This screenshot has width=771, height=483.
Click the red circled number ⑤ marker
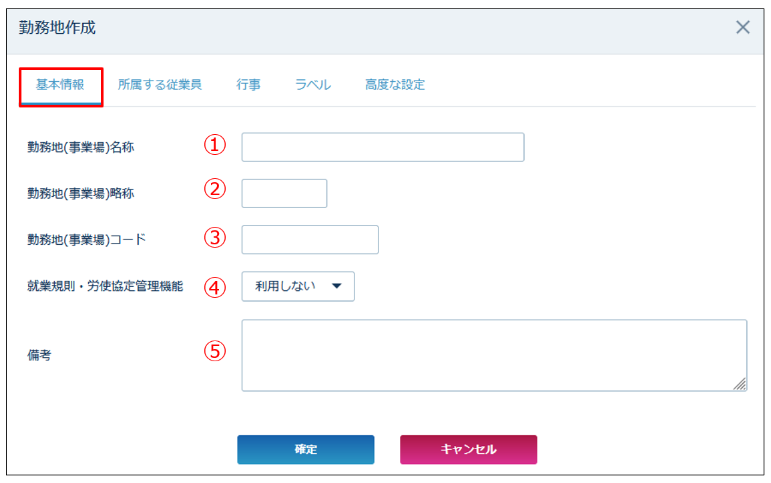[216, 351]
